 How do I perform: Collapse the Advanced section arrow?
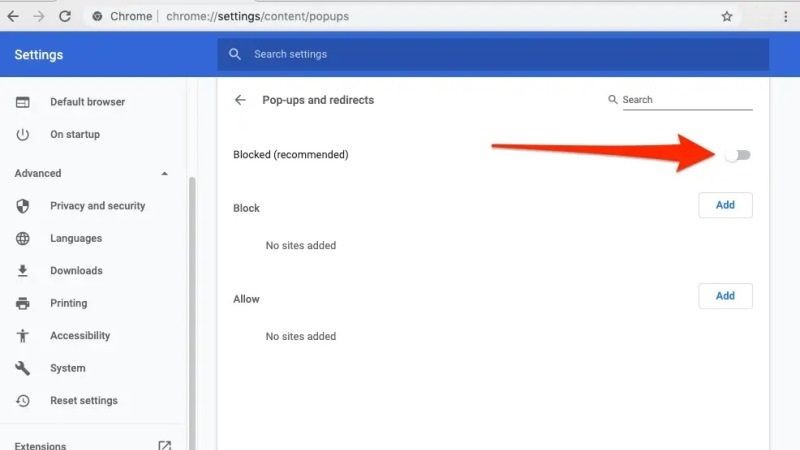coord(164,173)
